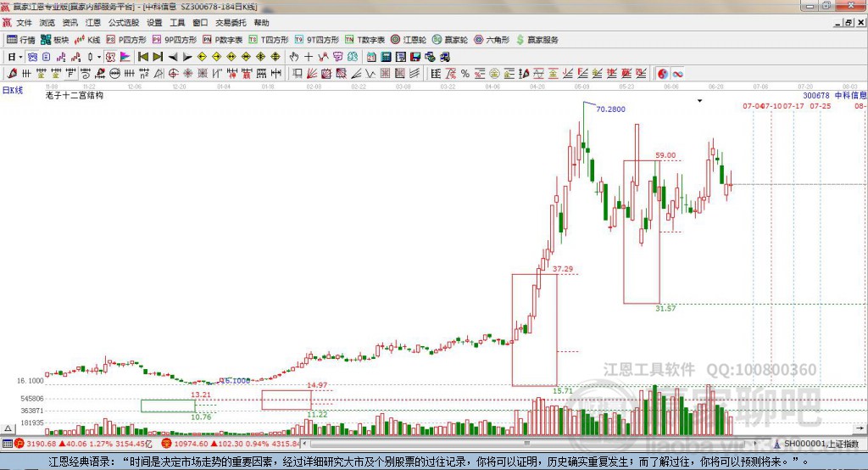Click the first yellow diamond arrow icon

(x=202, y=57)
